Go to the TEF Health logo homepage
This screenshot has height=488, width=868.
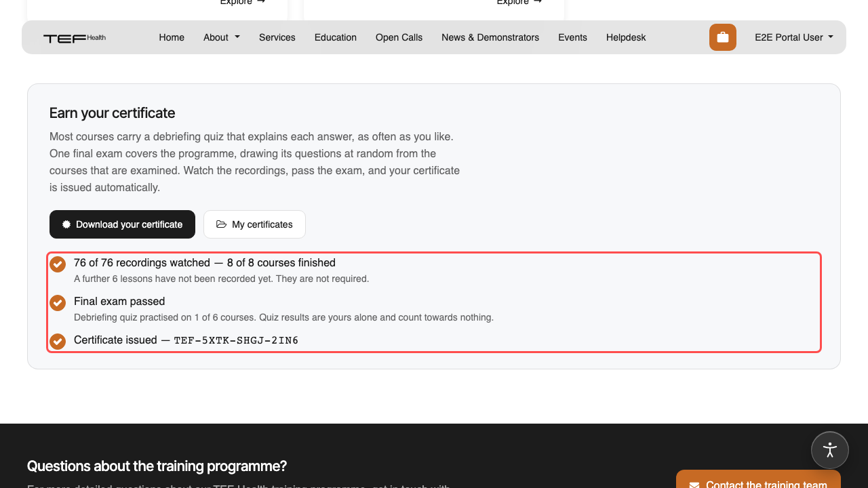coord(75,38)
